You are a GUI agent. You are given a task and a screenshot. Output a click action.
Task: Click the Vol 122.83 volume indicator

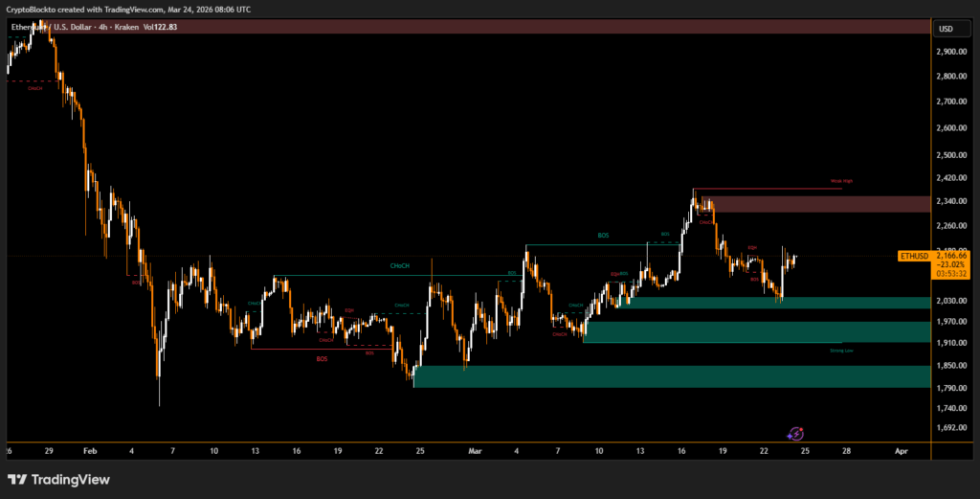158,27
